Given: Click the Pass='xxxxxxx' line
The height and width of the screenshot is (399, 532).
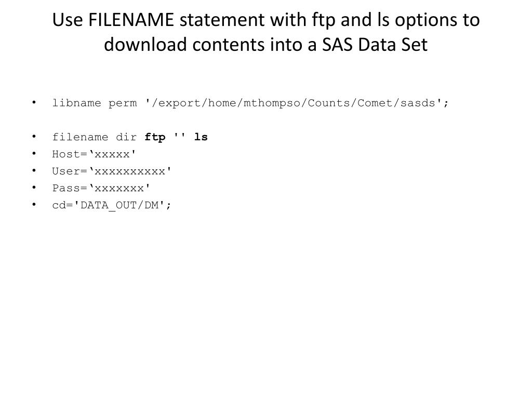Looking at the screenshot, I should click(x=101, y=188).
